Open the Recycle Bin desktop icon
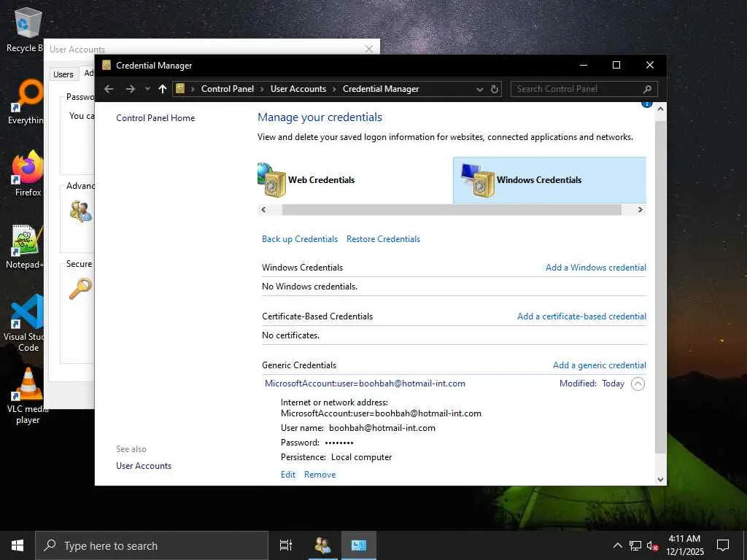The height and width of the screenshot is (560, 747). pos(26,29)
